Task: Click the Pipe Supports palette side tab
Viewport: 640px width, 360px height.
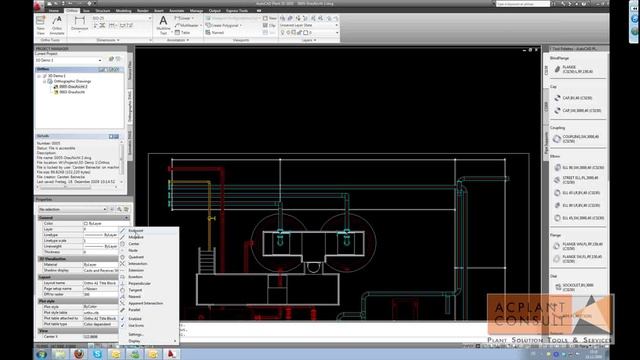Action: coord(546,143)
